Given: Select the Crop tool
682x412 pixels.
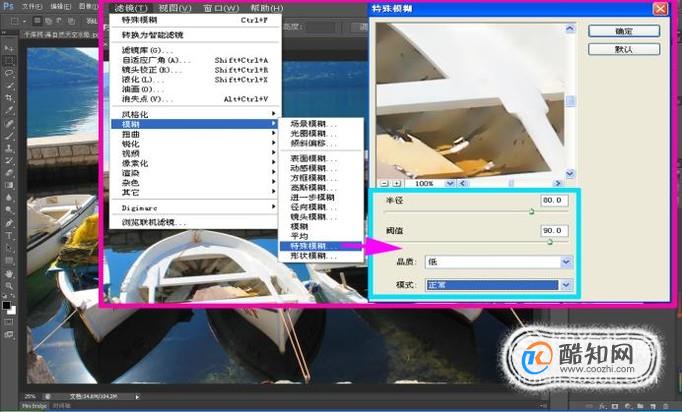Looking at the screenshot, I should point(9,98).
